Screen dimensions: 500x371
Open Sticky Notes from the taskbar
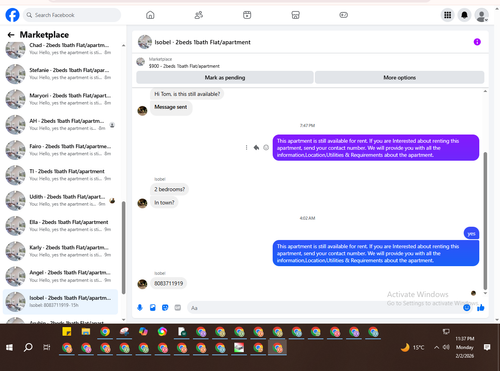tap(67, 332)
